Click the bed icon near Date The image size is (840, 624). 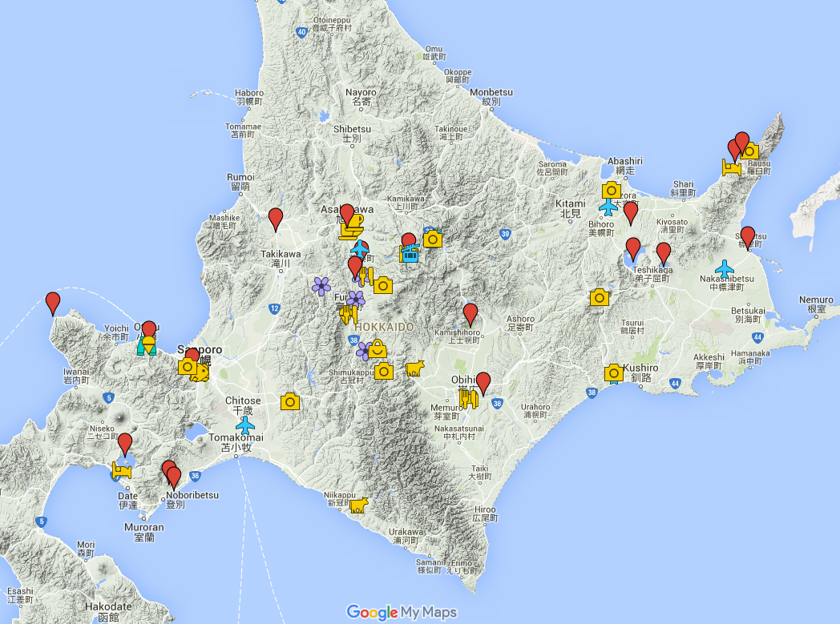[x=121, y=469]
